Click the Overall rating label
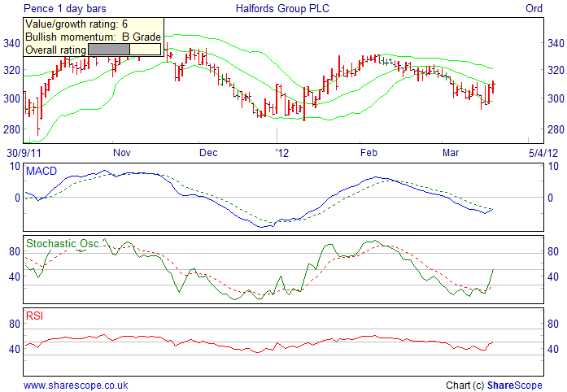This screenshot has height=392, width=567. coord(55,50)
